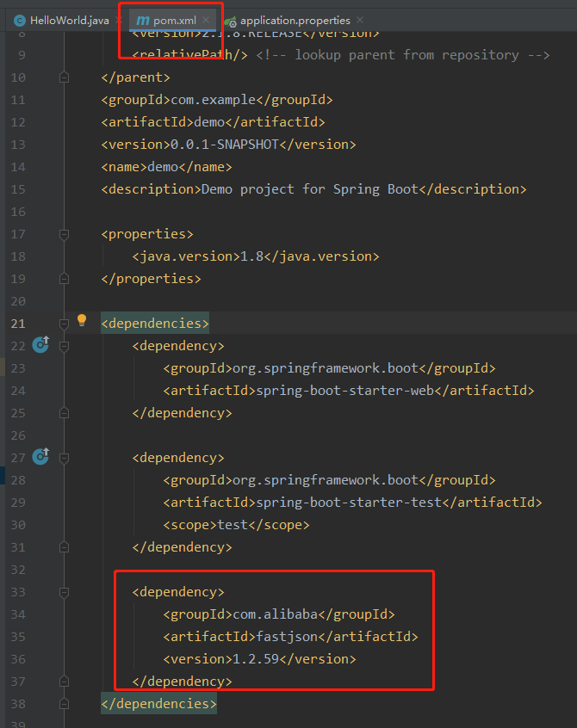This screenshot has width=577, height=728.
Task: Fold the spring-boot-starter-web dependency at line 22
Action: (x=64, y=346)
